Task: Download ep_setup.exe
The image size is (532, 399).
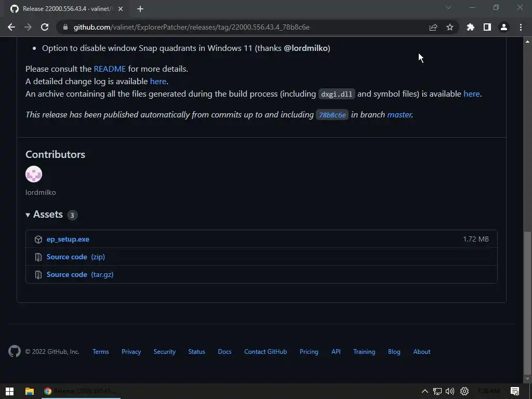Action: (x=68, y=239)
